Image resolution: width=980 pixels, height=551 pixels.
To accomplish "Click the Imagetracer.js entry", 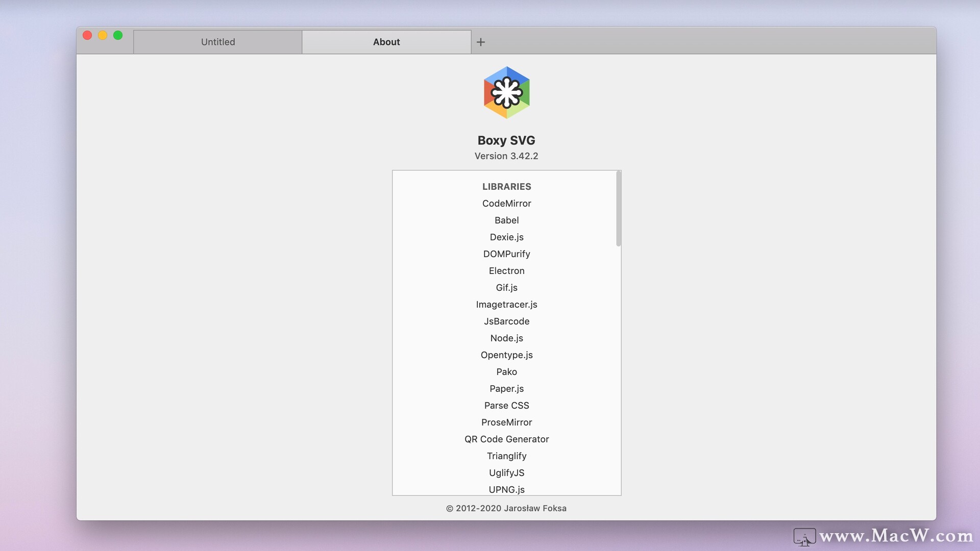I will [507, 305].
